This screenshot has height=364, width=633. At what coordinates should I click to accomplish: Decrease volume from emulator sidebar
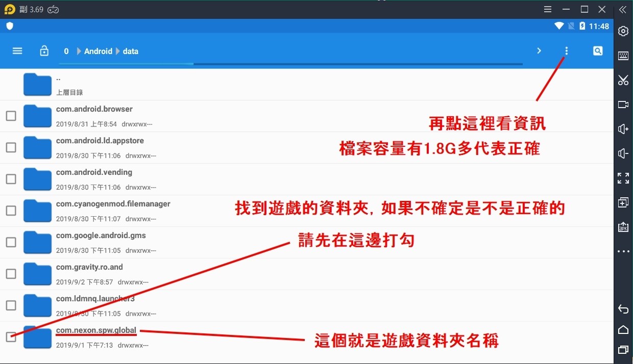tap(623, 153)
